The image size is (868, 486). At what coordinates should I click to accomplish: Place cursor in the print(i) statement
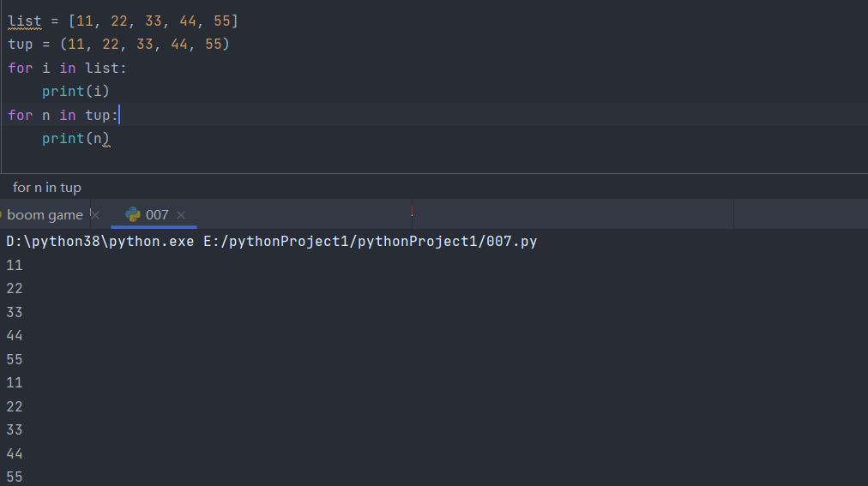[75, 91]
